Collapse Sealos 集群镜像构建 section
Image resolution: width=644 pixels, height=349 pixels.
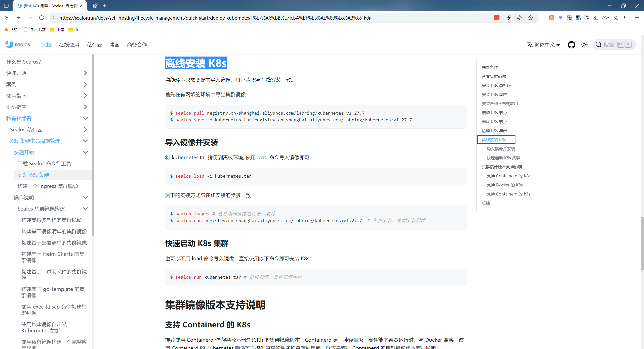click(85, 209)
